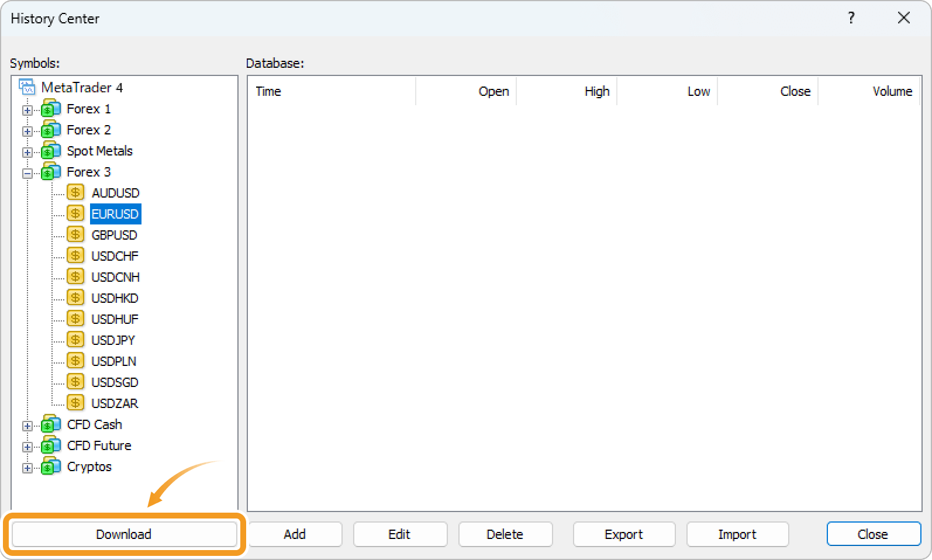Screen dimensions: 932x560
Task: Expand the Forex 2 group
Action: pos(27,131)
